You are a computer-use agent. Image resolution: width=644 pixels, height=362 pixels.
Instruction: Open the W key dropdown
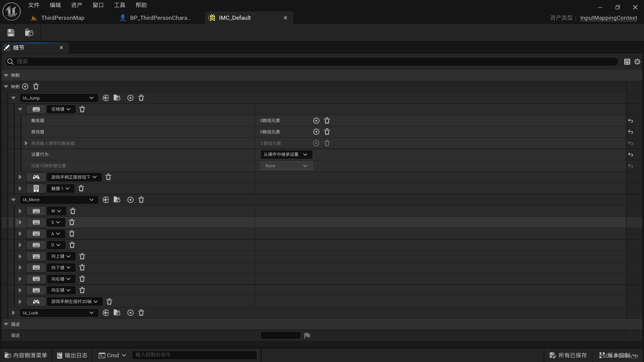[x=56, y=211]
